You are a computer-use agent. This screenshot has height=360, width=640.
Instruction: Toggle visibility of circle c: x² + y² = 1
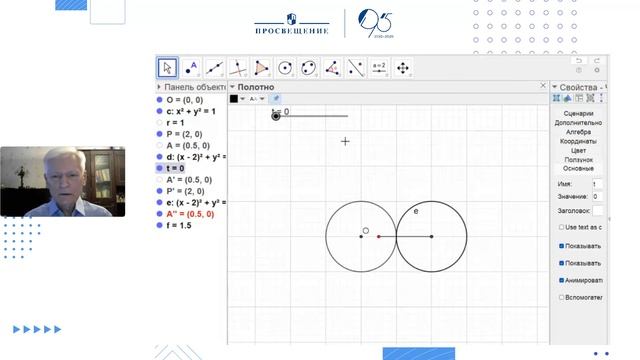tap(160, 111)
